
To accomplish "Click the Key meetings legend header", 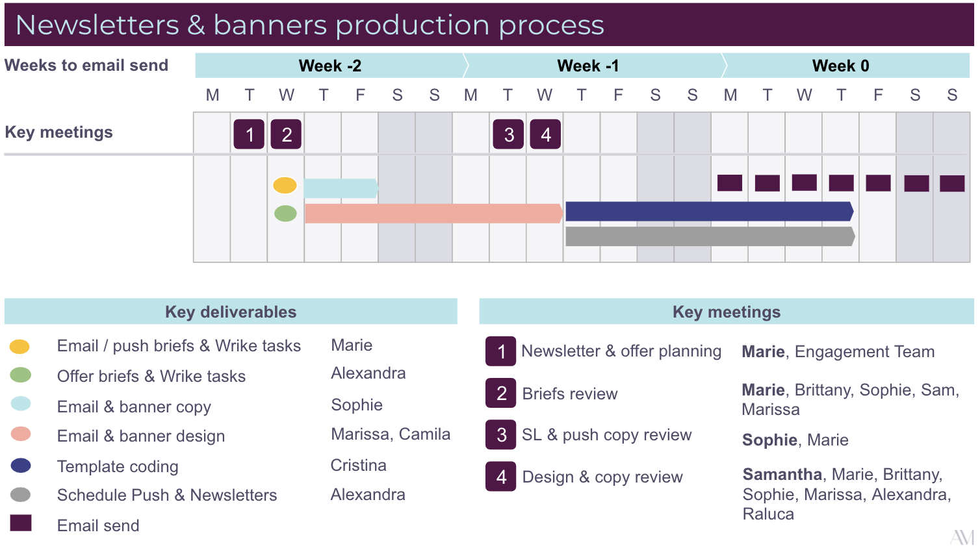I will (726, 312).
